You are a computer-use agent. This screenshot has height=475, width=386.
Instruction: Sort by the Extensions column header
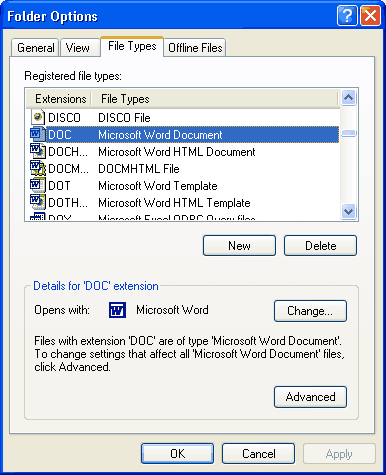pyautogui.click(x=59, y=99)
